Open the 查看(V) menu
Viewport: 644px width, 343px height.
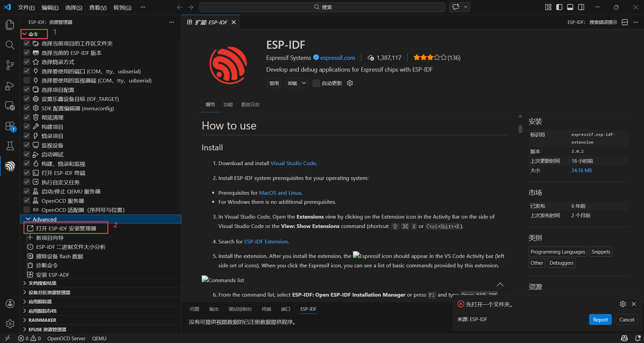pyautogui.click(x=98, y=7)
